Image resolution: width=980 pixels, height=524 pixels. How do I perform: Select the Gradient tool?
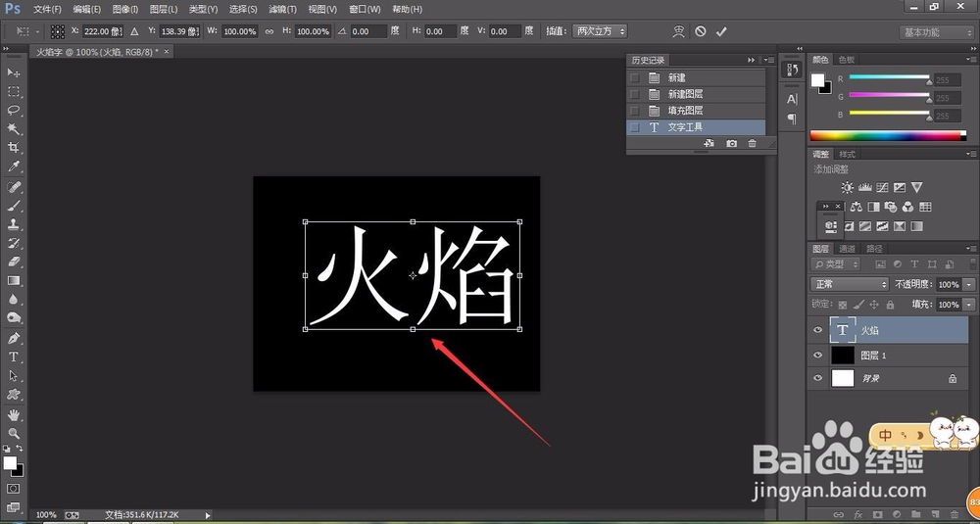pyautogui.click(x=13, y=280)
